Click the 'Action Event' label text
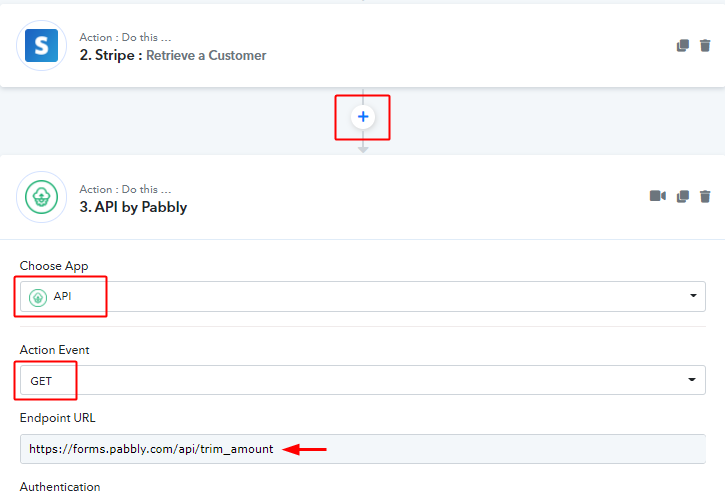The width and height of the screenshot is (725, 501). 55,350
